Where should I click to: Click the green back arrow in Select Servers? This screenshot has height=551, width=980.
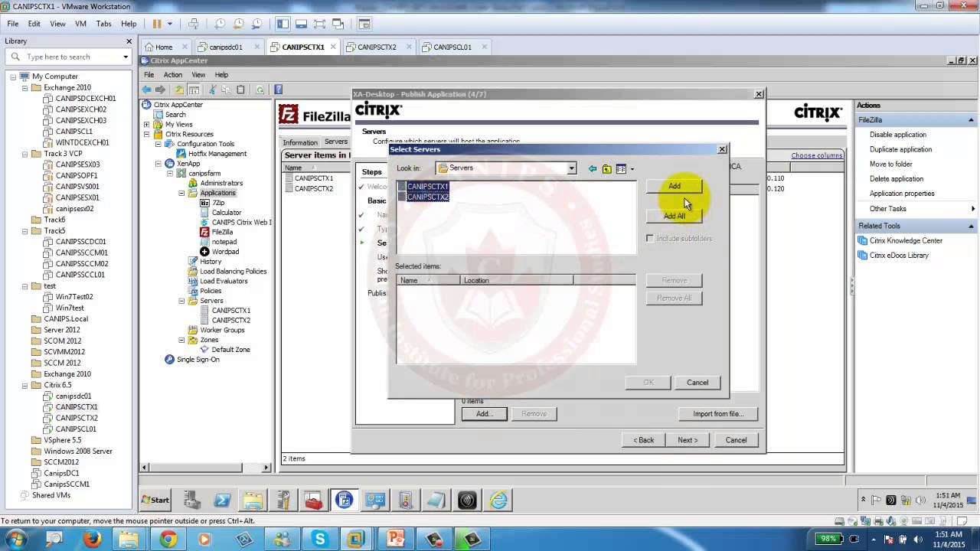tap(593, 168)
